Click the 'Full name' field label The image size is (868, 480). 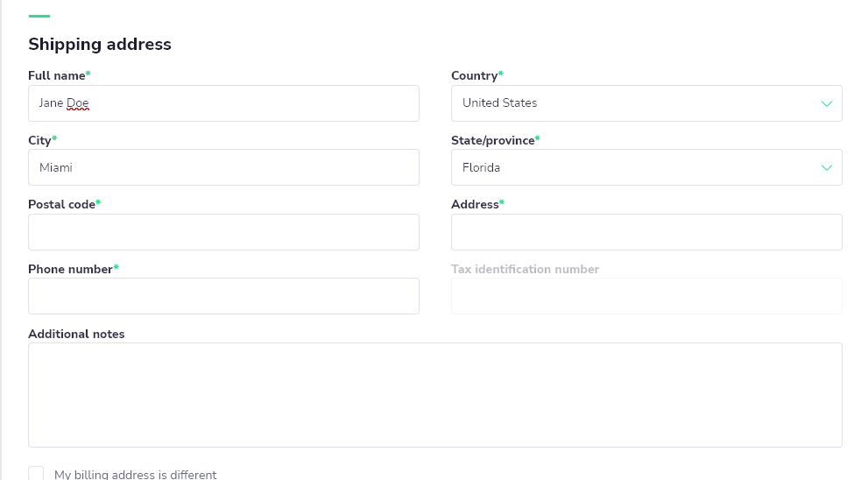[57, 76]
